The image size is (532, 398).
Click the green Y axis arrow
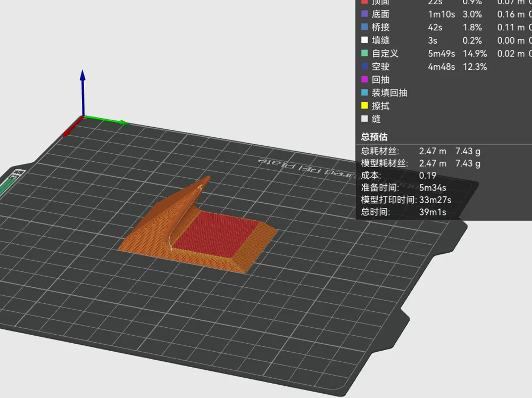point(107,120)
